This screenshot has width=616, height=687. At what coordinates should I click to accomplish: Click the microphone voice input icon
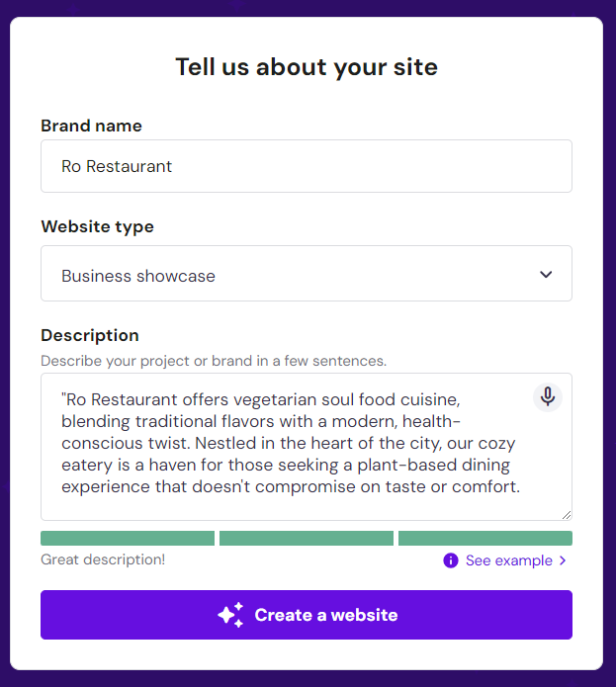click(x=548, y=397)
